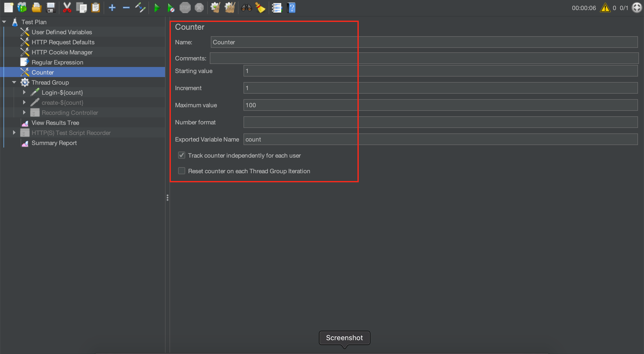
Task: Open JMeter Help with the question mark icon
Action: [291, 8]
